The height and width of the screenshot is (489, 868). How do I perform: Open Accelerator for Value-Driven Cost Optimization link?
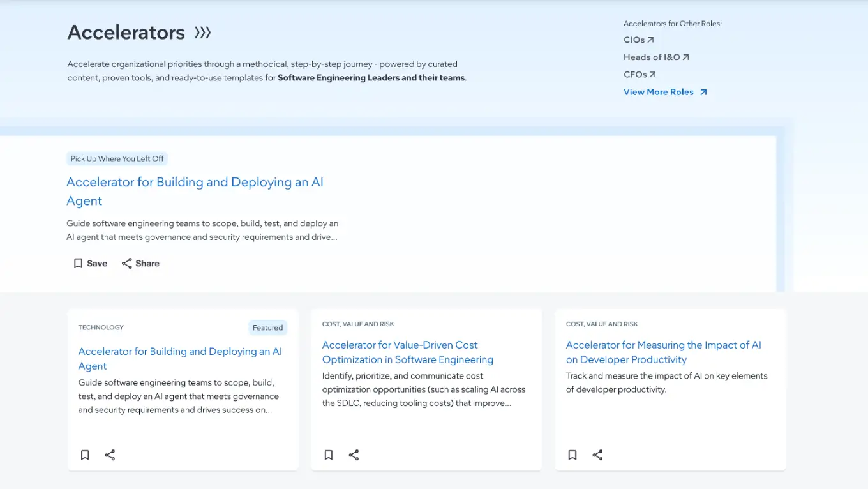408,352
